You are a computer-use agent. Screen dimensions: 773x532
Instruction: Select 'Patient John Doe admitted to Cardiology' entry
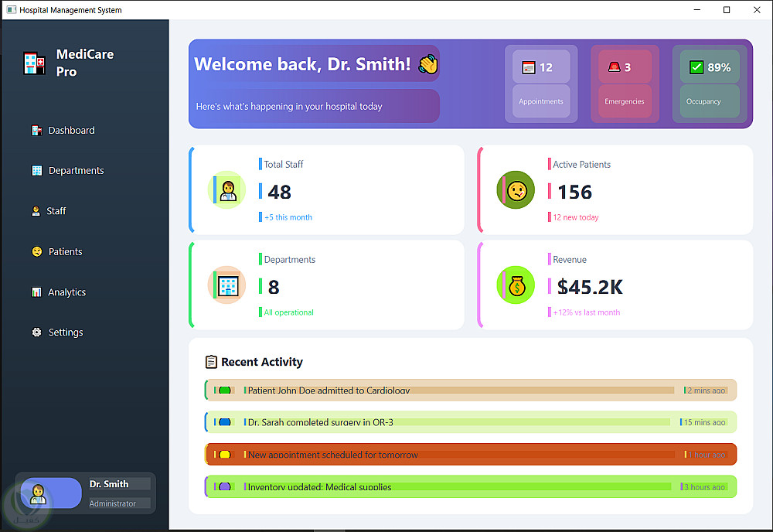pos(471,390)
